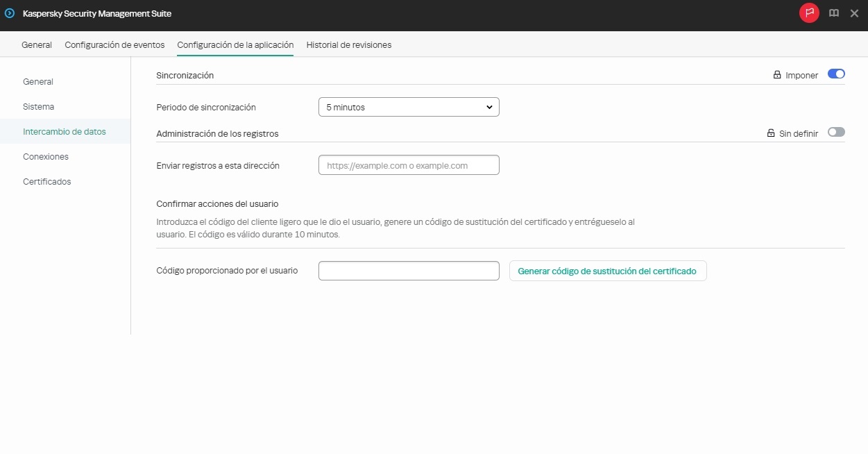868x454 pixels.
Task: Open the Periodo de sincronización dropdown
Action: [x=409, y=106]
